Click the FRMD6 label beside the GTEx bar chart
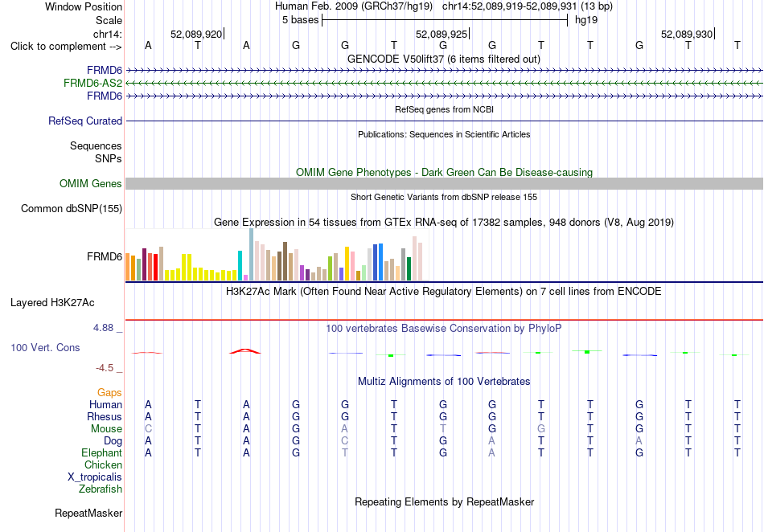This screenshot has width=764, height=532. coord(105,256)
